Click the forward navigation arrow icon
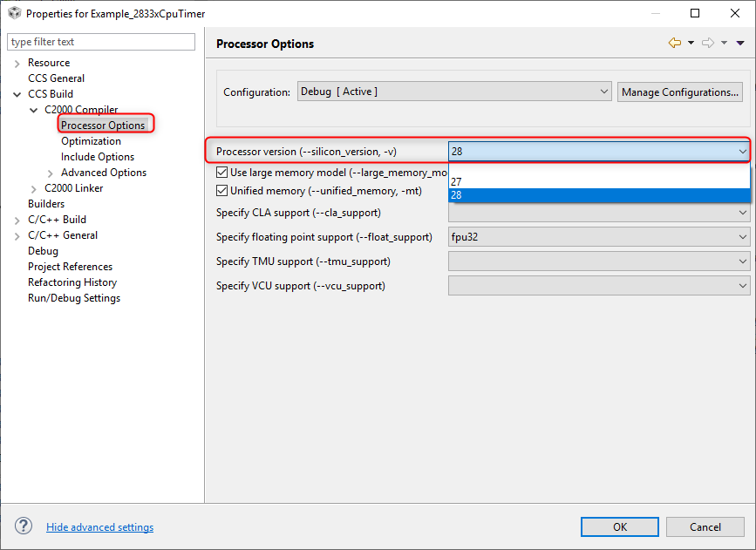Viewport: 756px width, 550px height. tap(708, 43)
